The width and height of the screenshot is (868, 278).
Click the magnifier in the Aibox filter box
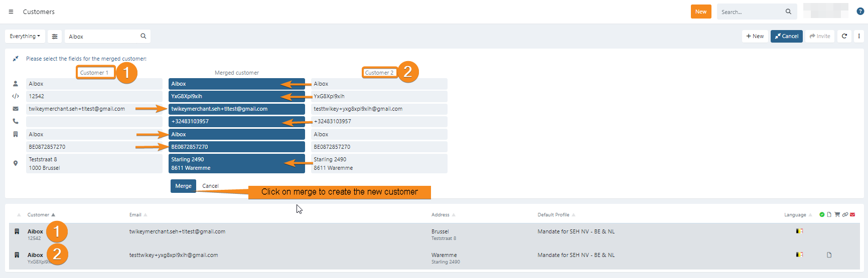pos(143,36)
